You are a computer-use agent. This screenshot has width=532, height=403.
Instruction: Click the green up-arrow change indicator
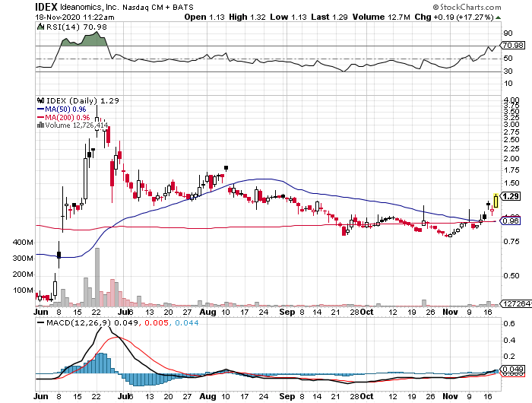[x=498, y=17]
